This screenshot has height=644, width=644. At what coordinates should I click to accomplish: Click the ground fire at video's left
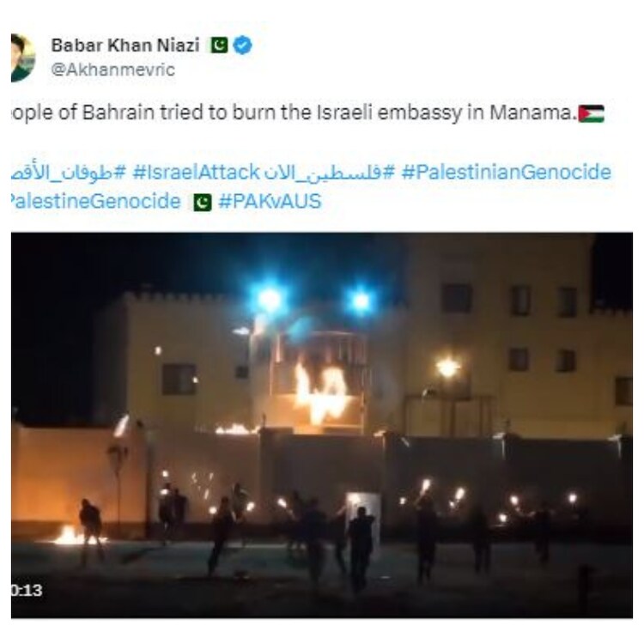click(70, 536)
